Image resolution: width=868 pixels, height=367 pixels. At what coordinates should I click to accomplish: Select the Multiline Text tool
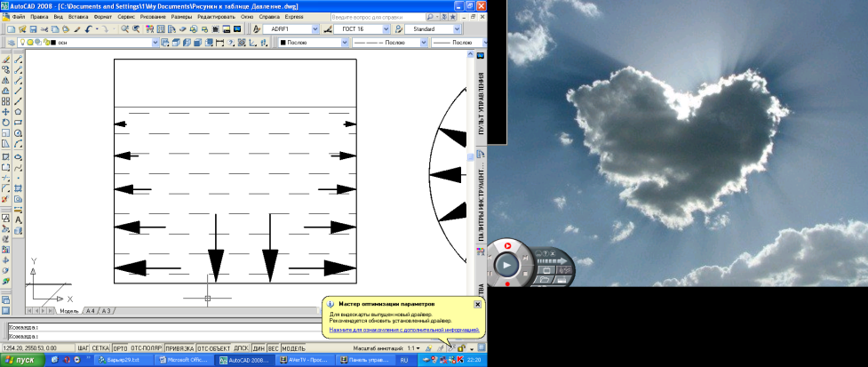(x=19, y=219)
